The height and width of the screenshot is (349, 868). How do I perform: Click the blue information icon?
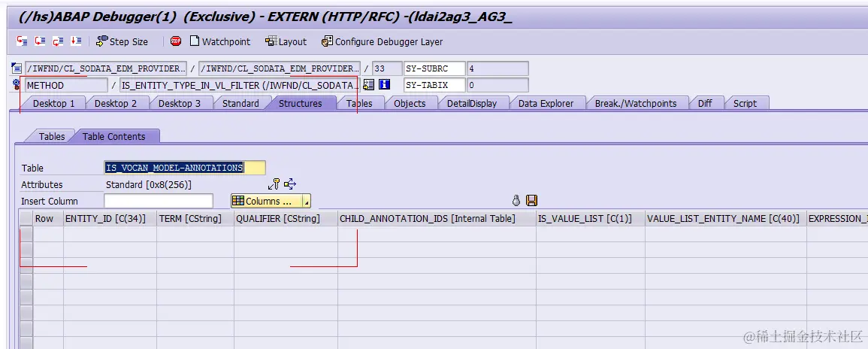click(385, 85)
